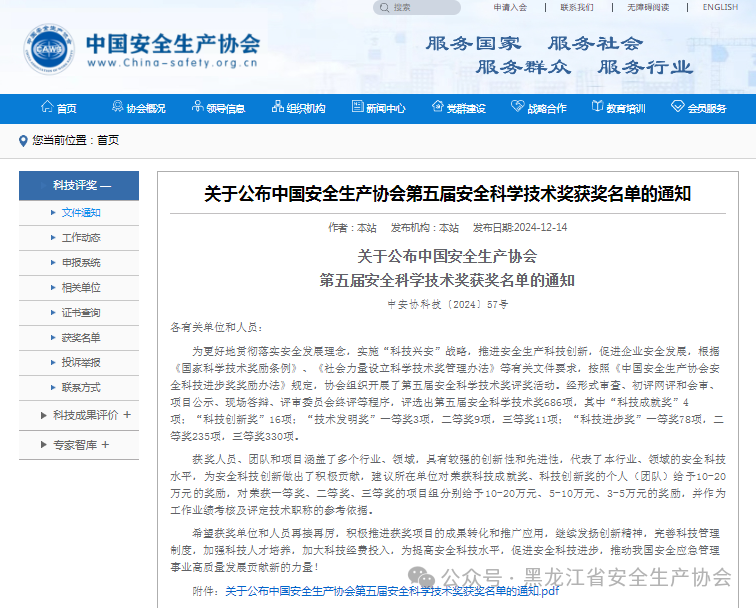Click the search magnifier icon
This screenshot has height=608, width=756.
[385, 7]
